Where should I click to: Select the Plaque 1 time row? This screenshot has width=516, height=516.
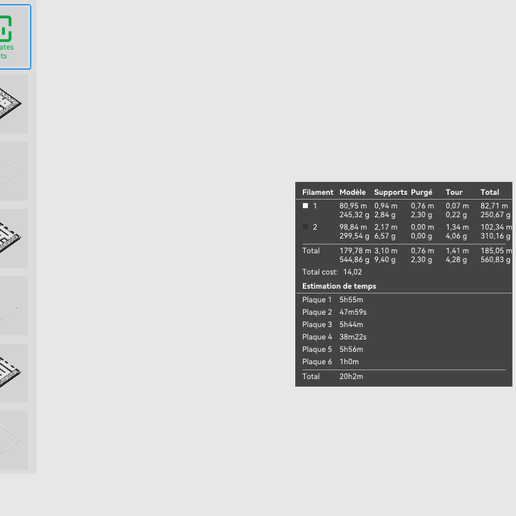coord(403,300)
